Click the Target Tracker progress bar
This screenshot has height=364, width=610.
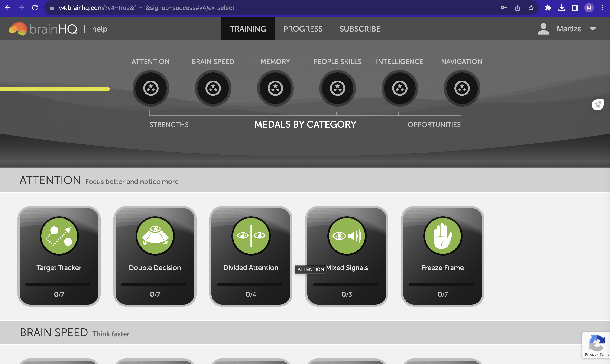[58, 285]
